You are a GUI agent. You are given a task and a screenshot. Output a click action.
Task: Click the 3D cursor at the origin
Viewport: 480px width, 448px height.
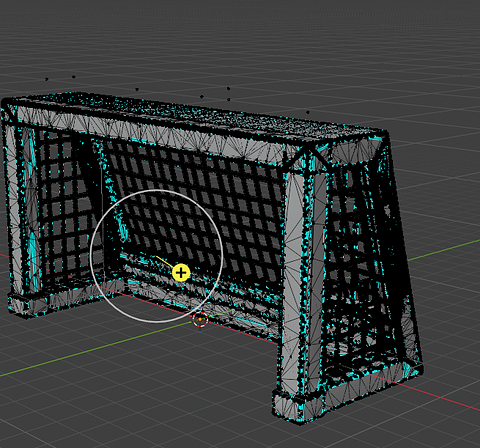pyautogui.click(x=200, y=319)
